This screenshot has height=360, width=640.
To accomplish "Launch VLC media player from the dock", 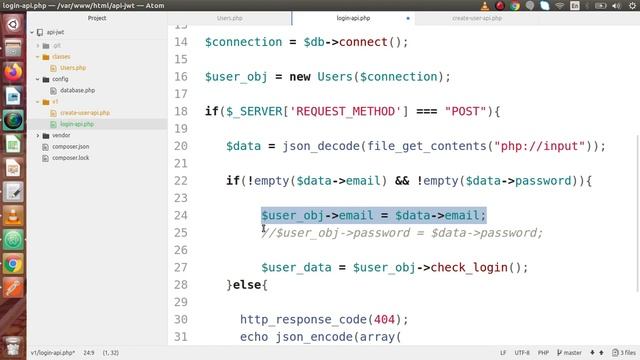I will [13, 216].
